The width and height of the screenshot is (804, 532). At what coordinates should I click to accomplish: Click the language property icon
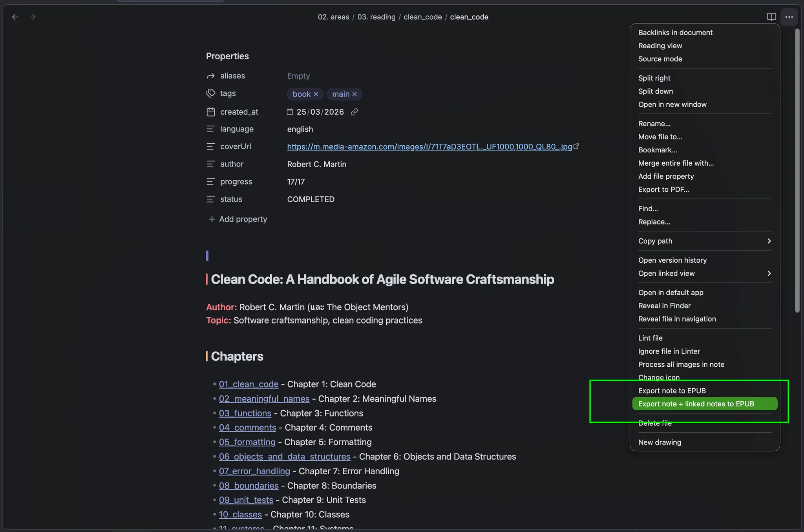point(211,129)
